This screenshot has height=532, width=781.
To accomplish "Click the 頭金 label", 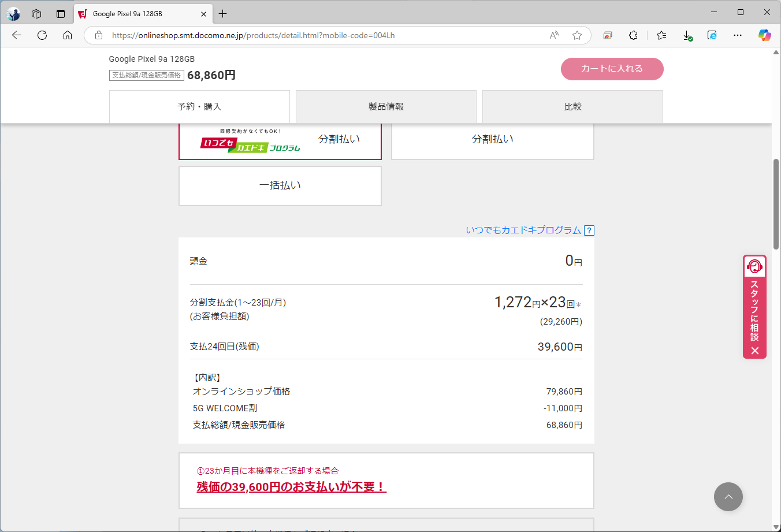I will click(199, 261).
